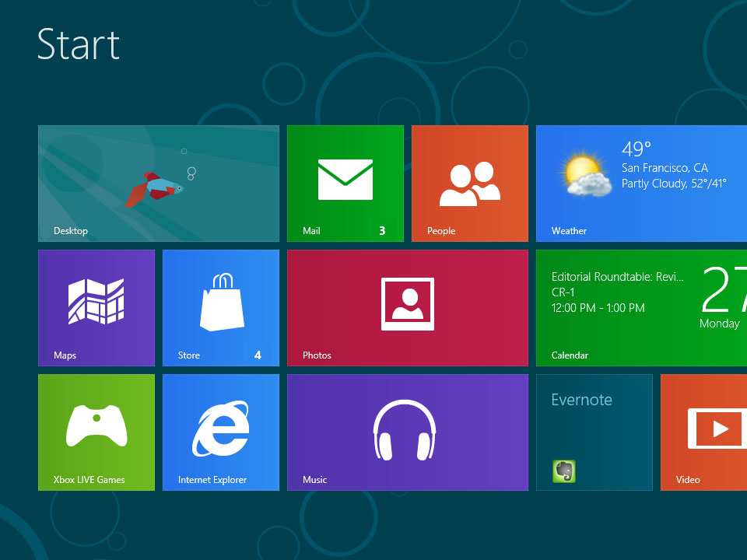Screen dimensions: 747x560
Task: Open the Photos app
Action: pos(407,307)
